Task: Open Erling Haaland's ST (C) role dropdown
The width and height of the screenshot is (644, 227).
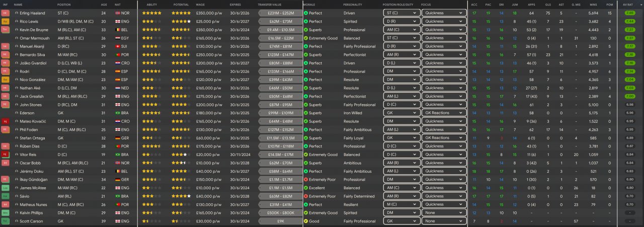Action: (x=401, y=13)
